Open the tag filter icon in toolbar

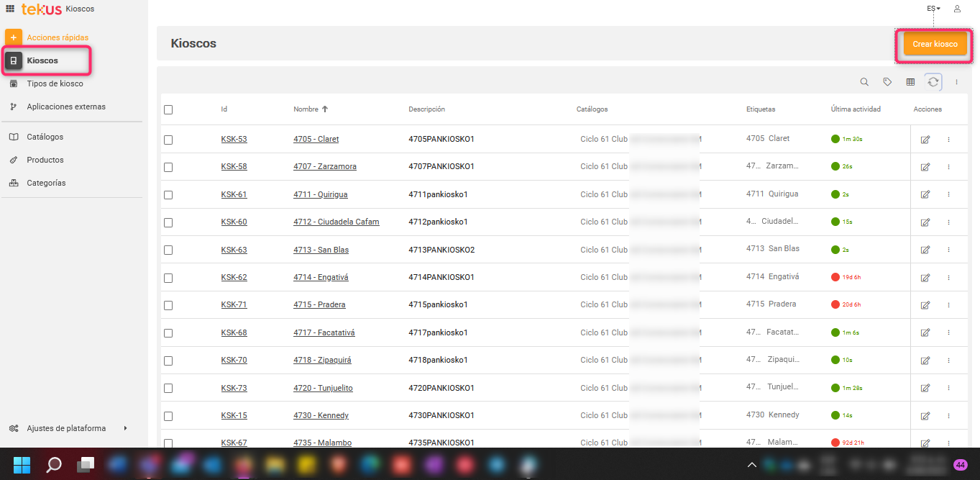[x=887, y=82]
